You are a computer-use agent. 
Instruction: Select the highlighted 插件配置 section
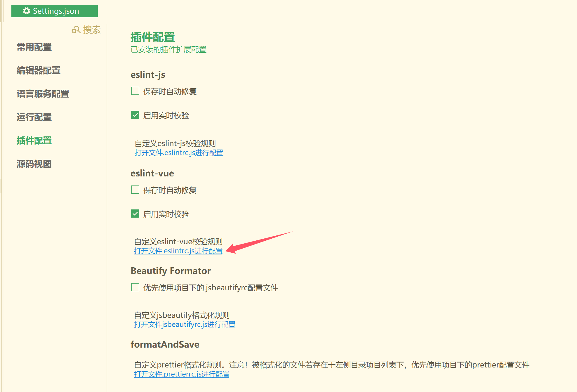click(34, 141)
